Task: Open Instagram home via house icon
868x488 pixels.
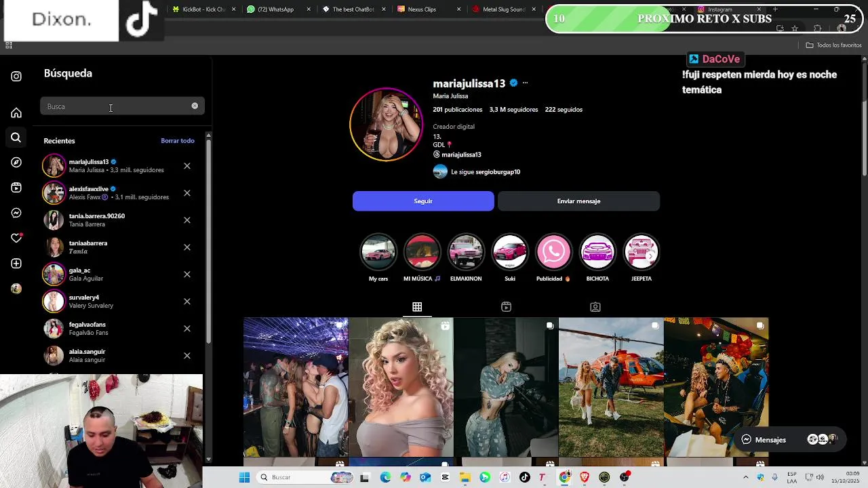Action: (16, 113)
